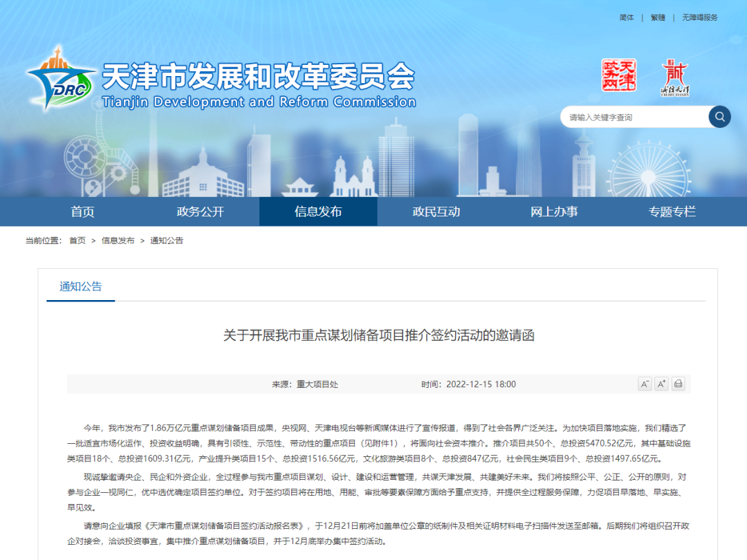Click source text 重大项目处
The image size is (747, 560).
click(317, 384)
